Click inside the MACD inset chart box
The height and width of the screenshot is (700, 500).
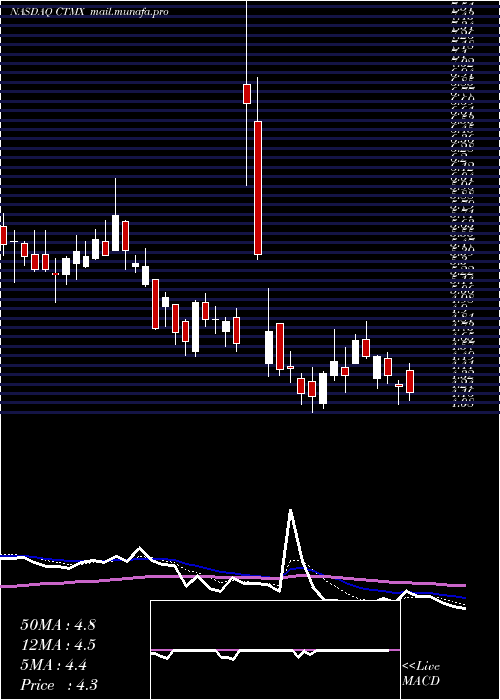pos(275,650)
